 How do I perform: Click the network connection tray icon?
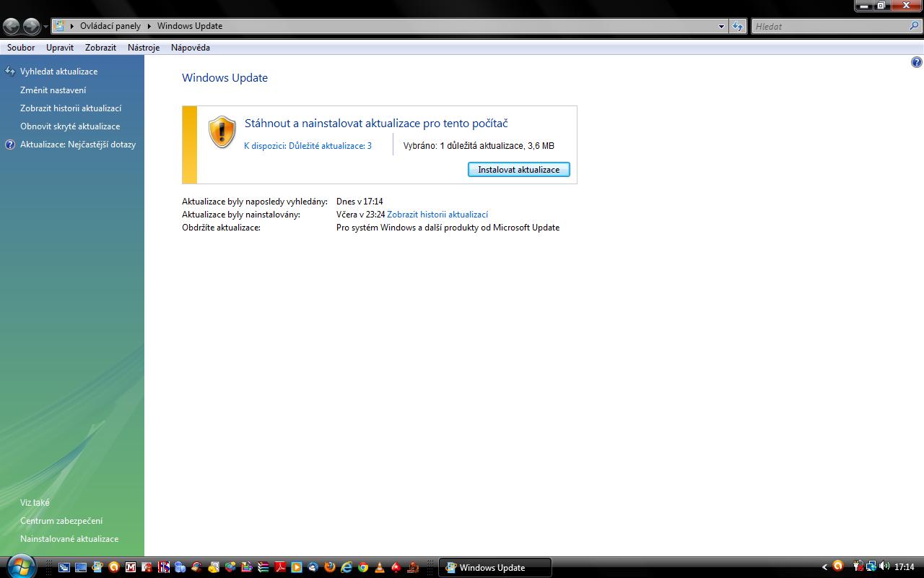871,566
